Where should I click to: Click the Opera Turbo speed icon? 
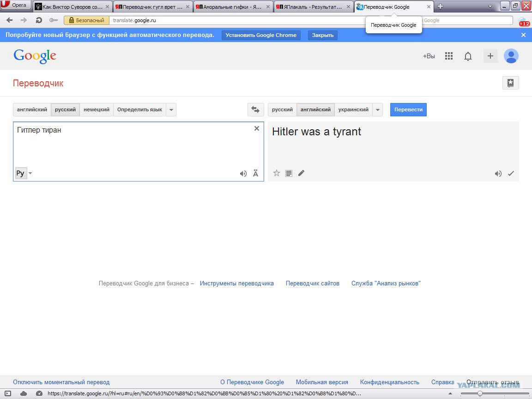(39, 393)
